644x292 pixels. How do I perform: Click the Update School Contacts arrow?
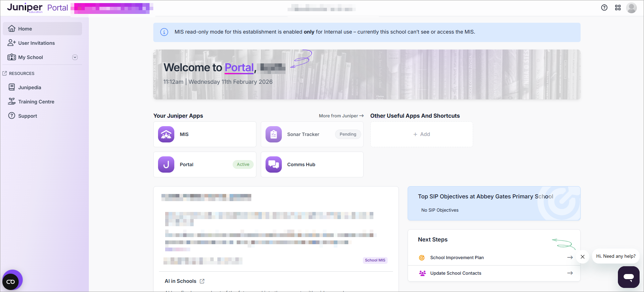pos(570,273)
